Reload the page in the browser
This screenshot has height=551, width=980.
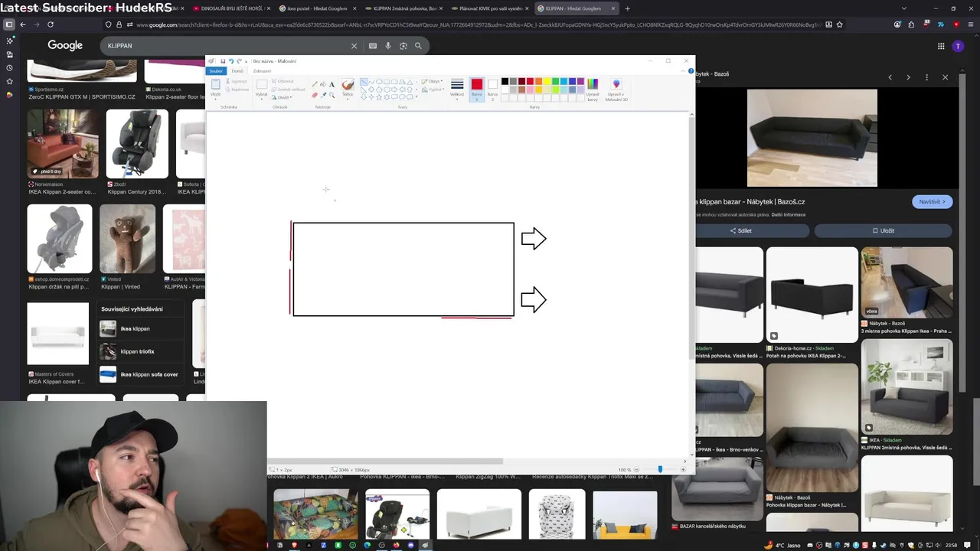pyautogui.click(x=51, y=24)
